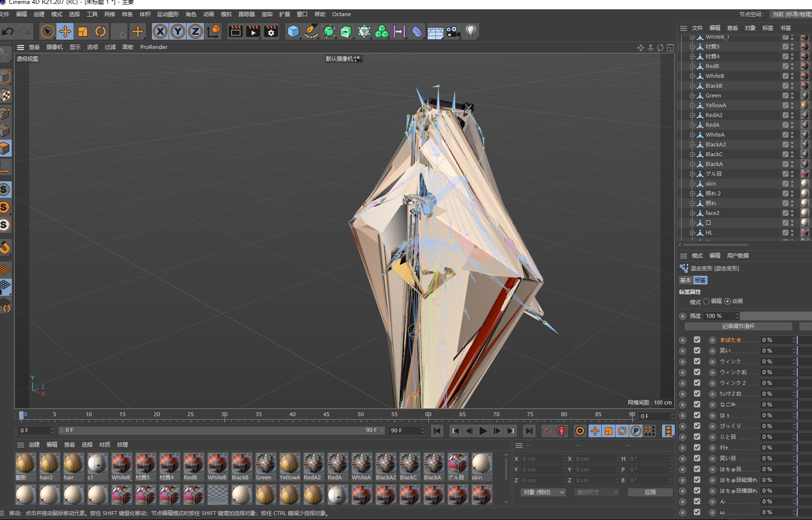This screenshot has height=520, width=812.
Task: Open the extrude generator icon
Action: [346, 32]
